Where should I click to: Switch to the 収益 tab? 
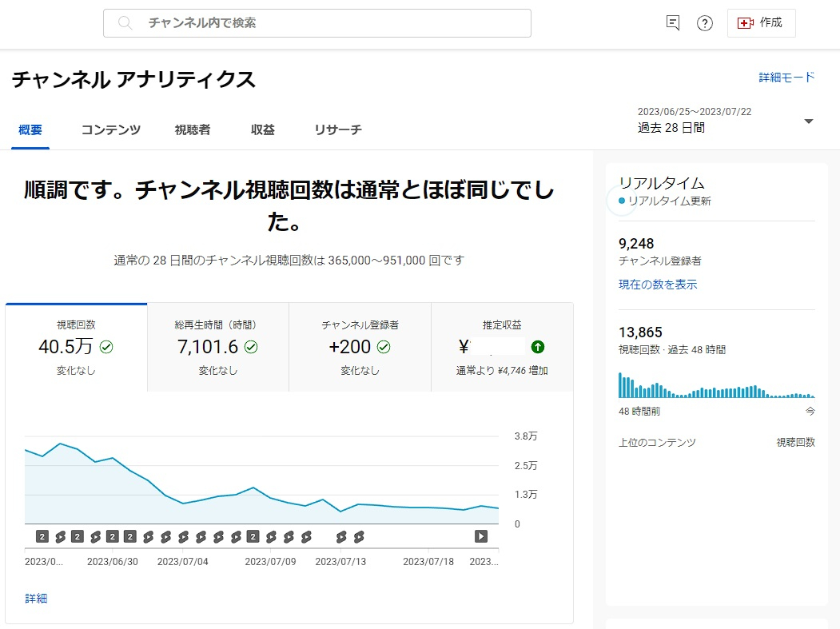click(x=262, y=129)
